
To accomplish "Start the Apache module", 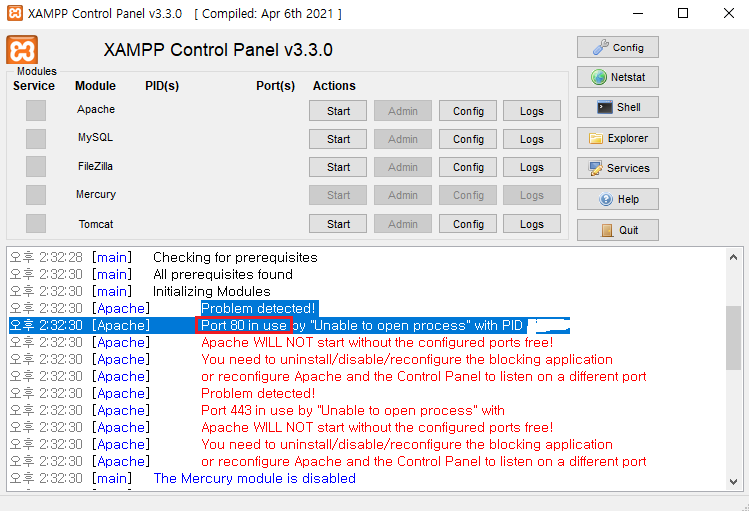I will (x=338, y=111).
